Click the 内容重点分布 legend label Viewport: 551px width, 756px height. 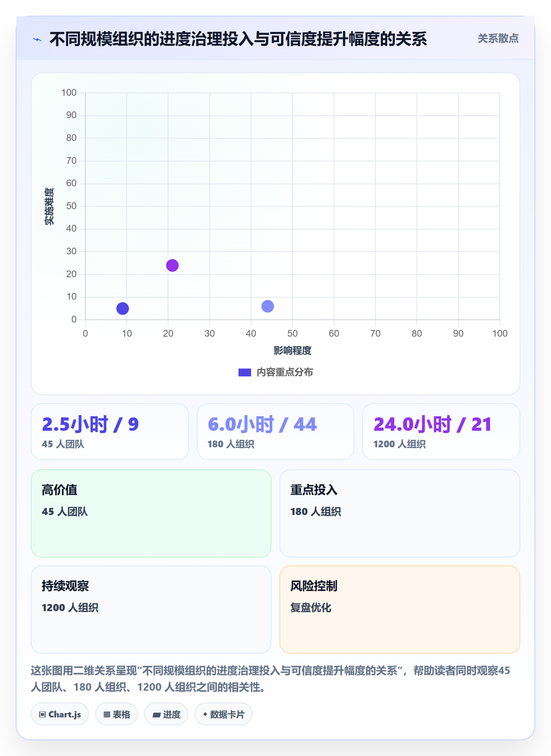pos(285,372)
